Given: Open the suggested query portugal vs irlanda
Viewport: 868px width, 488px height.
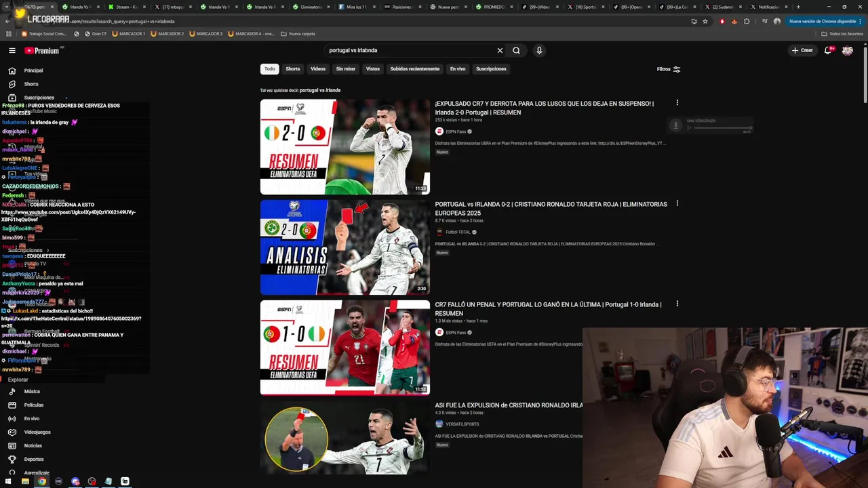Looking at the screenshot, I should point(320,90).
